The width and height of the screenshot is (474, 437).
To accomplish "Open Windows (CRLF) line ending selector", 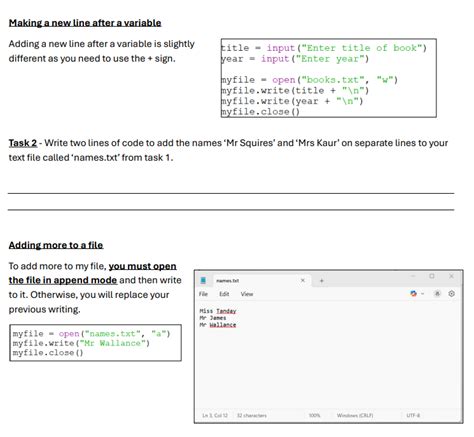I will 355,415.
